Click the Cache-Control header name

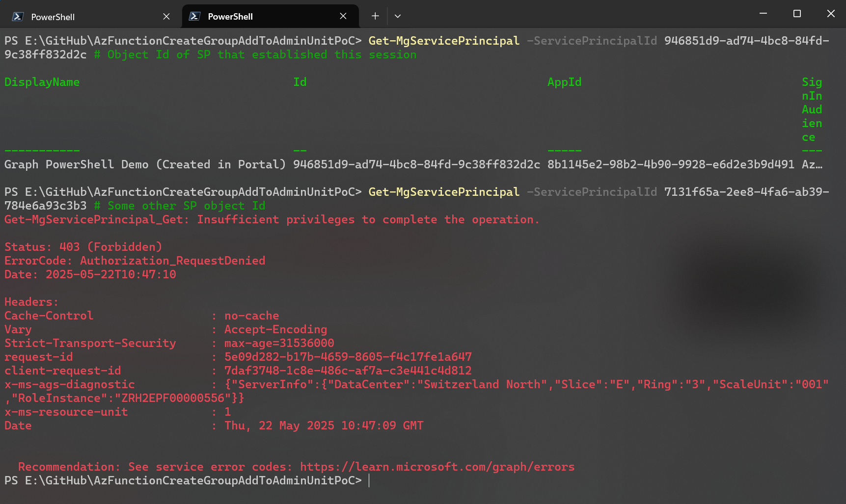[49, 316]
